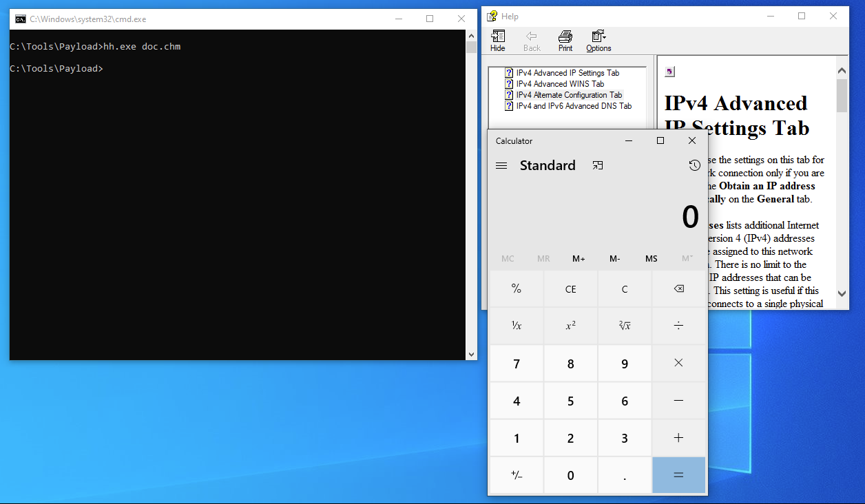Viewport: 865px width, 504px height.
Task: Click the square root key
Action: [625, 326]
